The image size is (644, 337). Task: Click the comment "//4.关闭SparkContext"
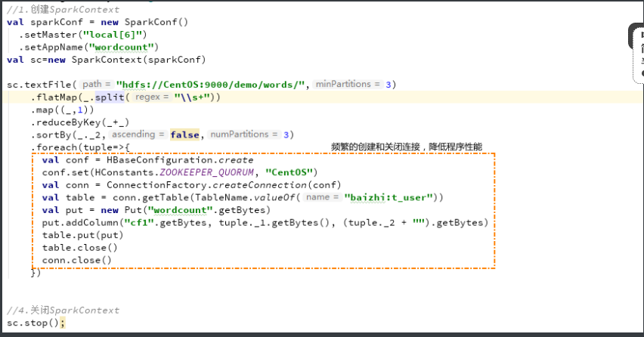63,311
